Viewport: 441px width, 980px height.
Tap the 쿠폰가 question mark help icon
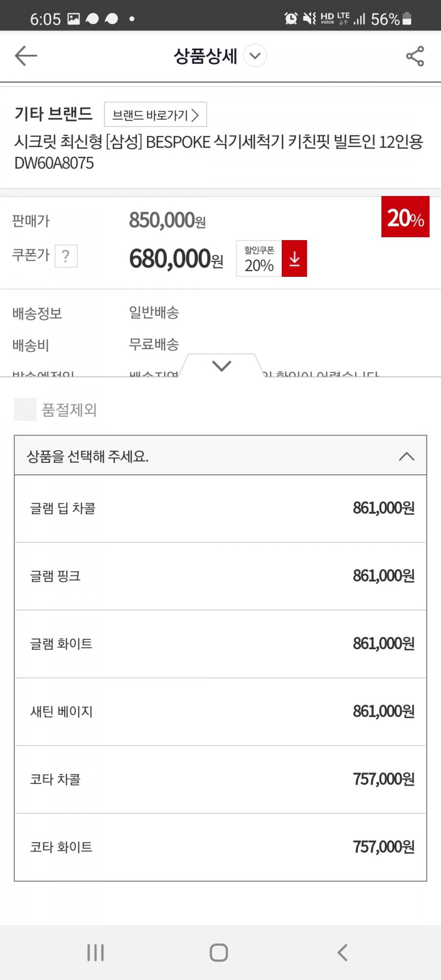(66, 256)
